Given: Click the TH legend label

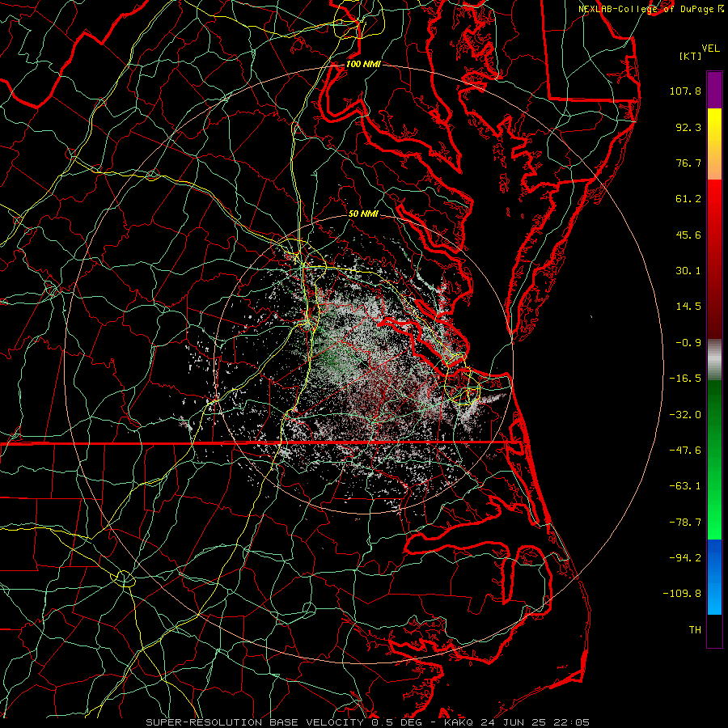Looking at the screenshot, I should pyautogui.click(x=695, y=630).
